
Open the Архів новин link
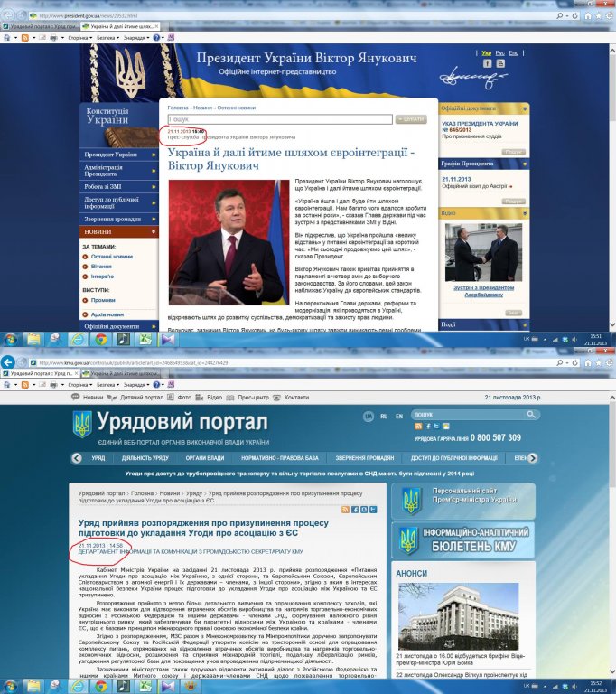107,314
